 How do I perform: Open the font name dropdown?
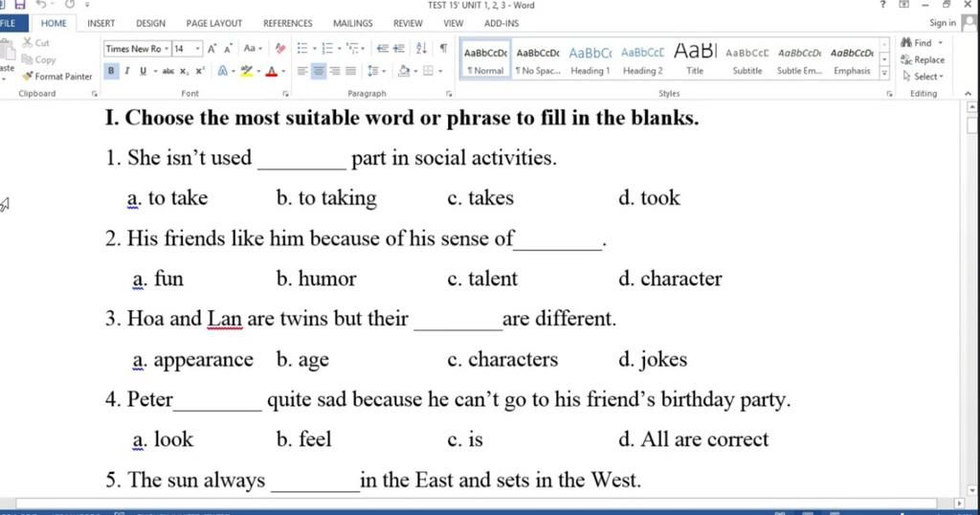coord(167,49)
